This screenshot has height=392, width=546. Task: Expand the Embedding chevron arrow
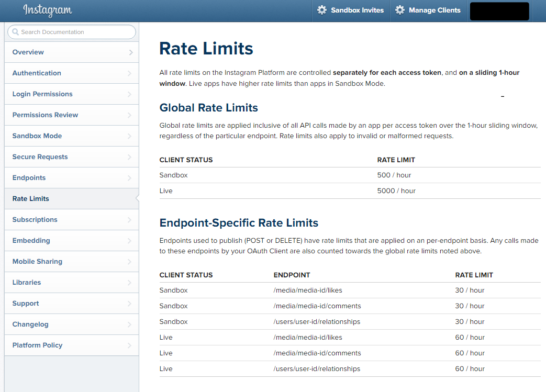click(129, 241)
